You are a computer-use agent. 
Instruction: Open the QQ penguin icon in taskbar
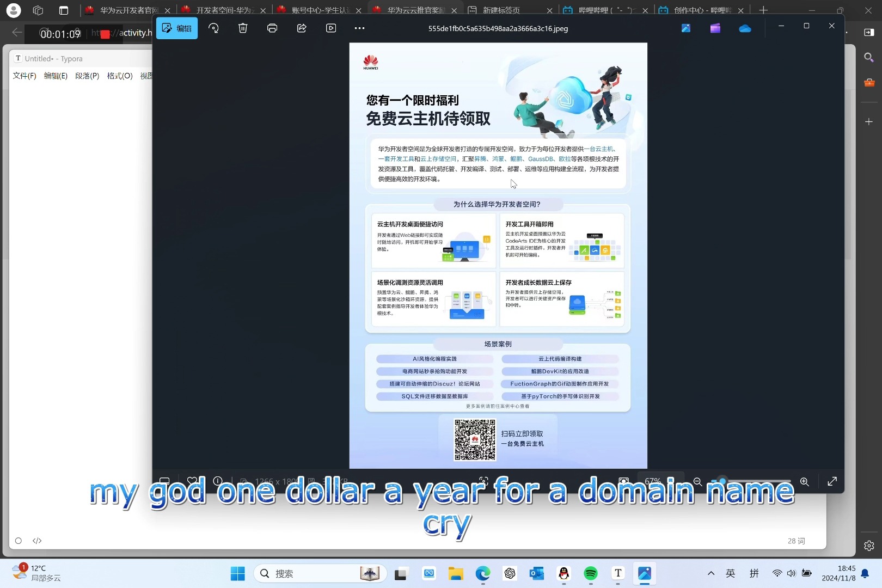click(564, 573)
